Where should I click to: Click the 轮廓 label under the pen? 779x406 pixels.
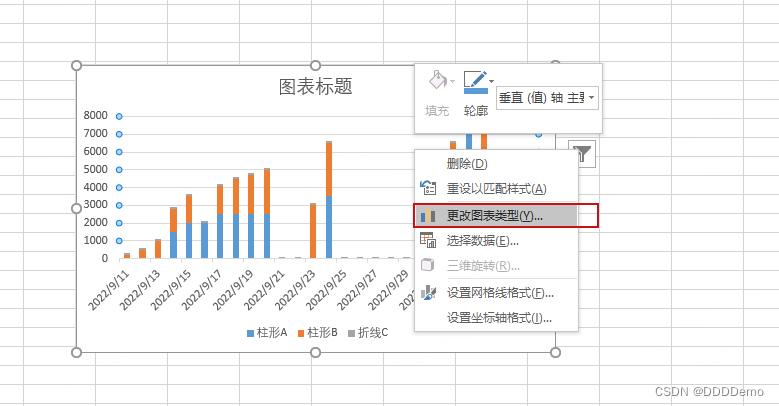pos(476,110)
